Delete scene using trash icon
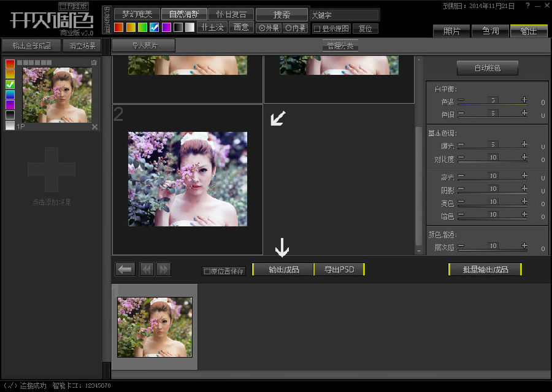552x392 pixels. pos(94,63)
